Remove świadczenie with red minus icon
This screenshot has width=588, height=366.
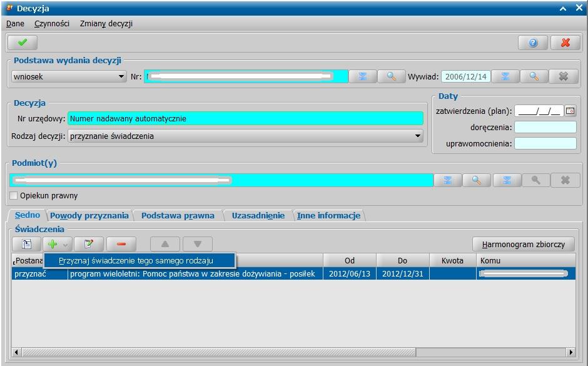[x=121, y=244]
